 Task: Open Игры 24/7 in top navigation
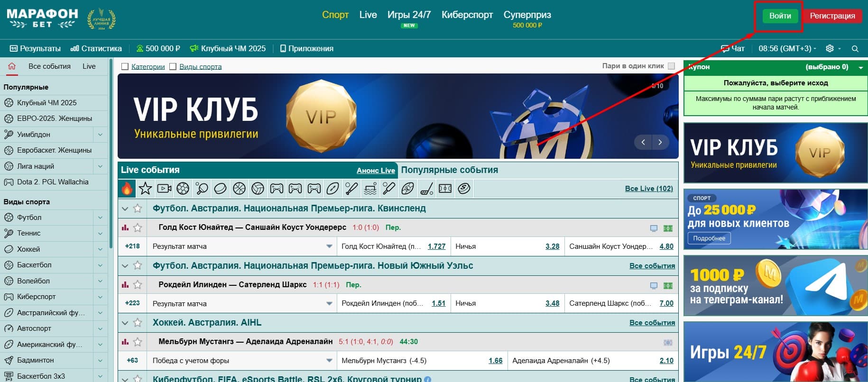point(409,15)
